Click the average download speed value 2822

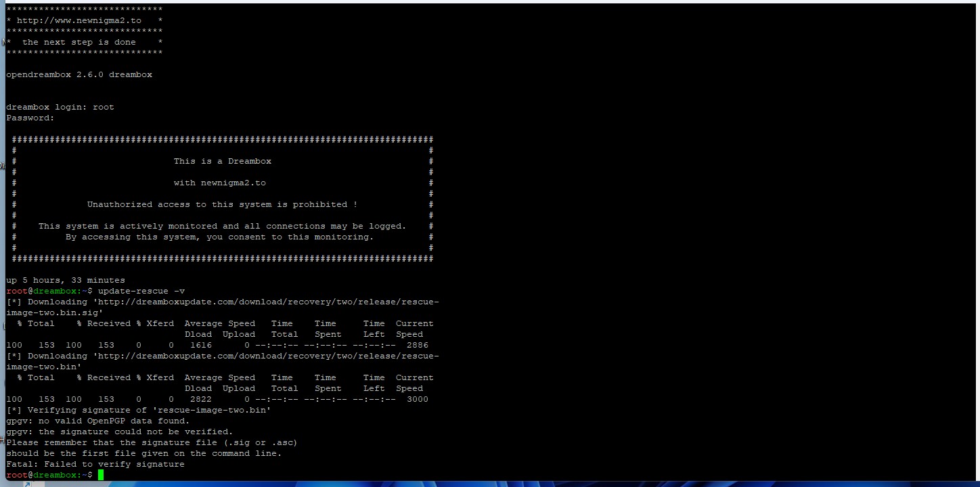pos(201,399)
